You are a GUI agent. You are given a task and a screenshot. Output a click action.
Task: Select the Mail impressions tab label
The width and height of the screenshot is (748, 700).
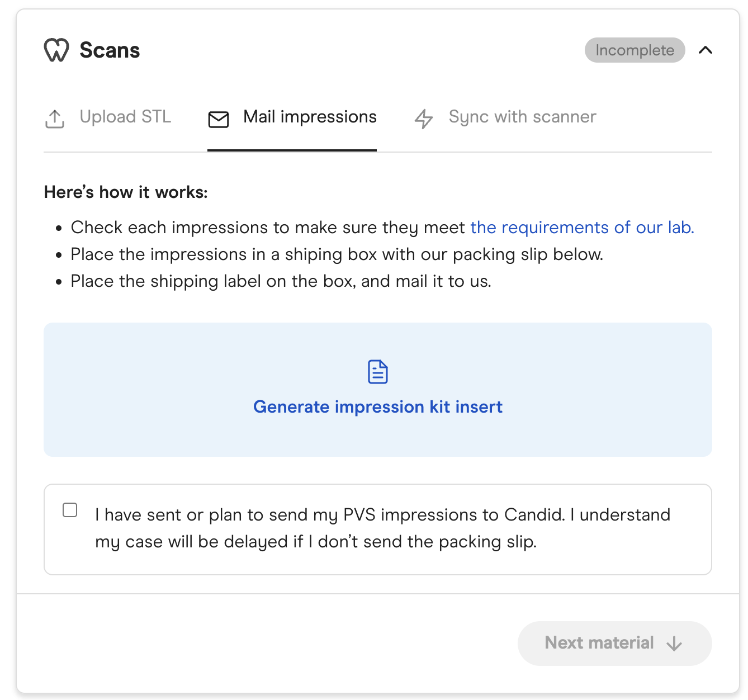point(310,117)
